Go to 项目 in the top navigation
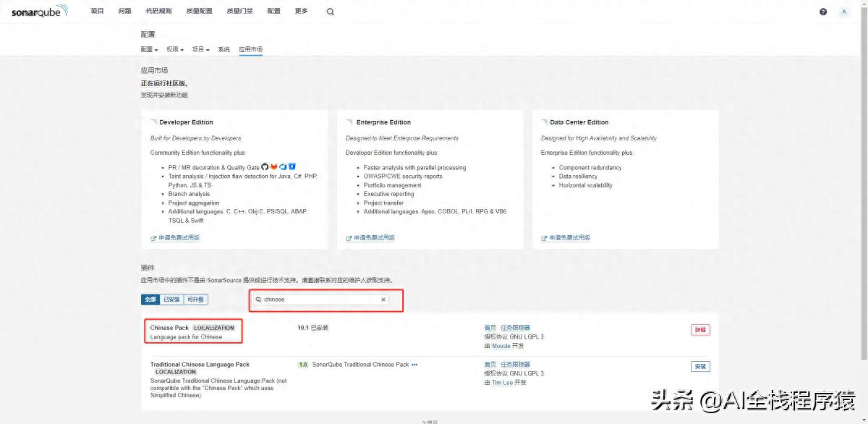868x424 pixels. [97, 11]
